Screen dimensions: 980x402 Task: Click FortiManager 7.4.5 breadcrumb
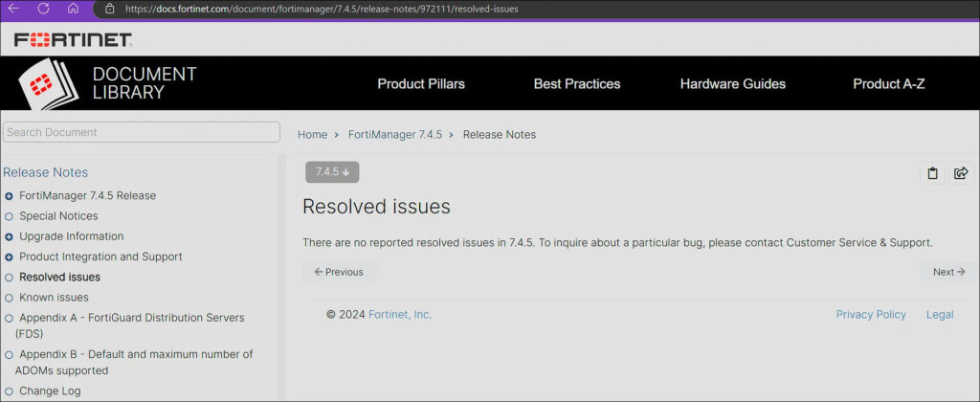tap(395, 134)
